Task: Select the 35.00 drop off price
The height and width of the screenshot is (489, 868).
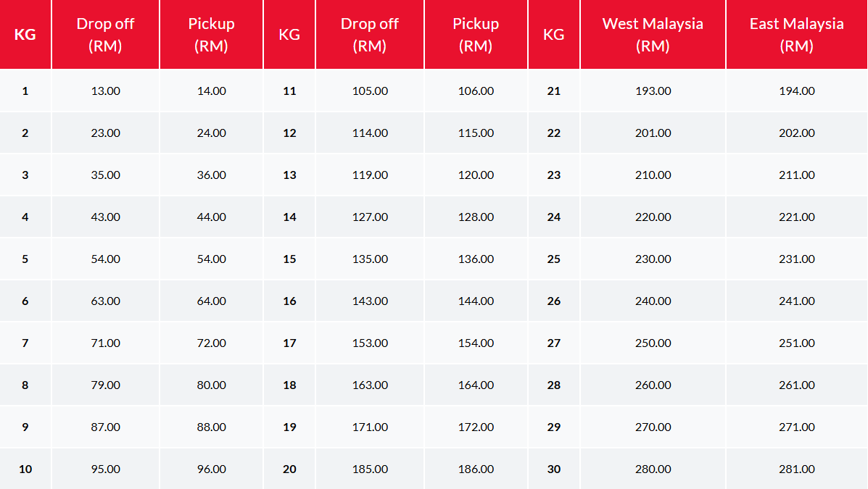Action: click(x=106, y=175)
